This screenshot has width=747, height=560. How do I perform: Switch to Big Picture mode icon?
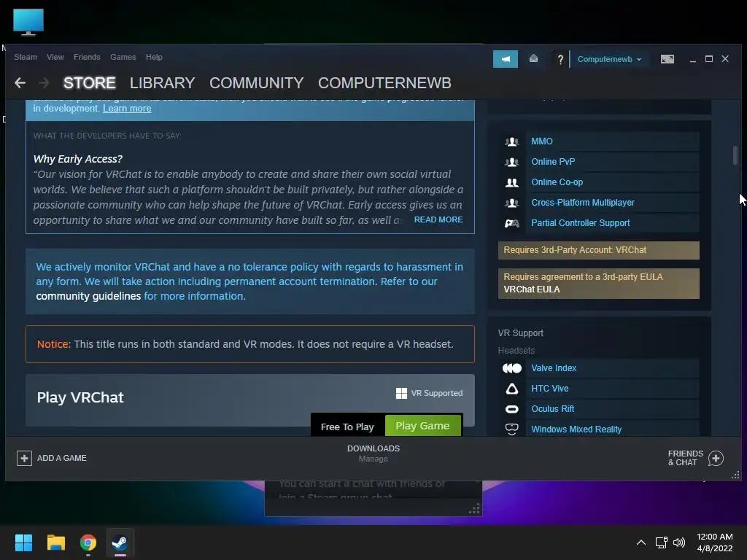(x=667, y=59)
